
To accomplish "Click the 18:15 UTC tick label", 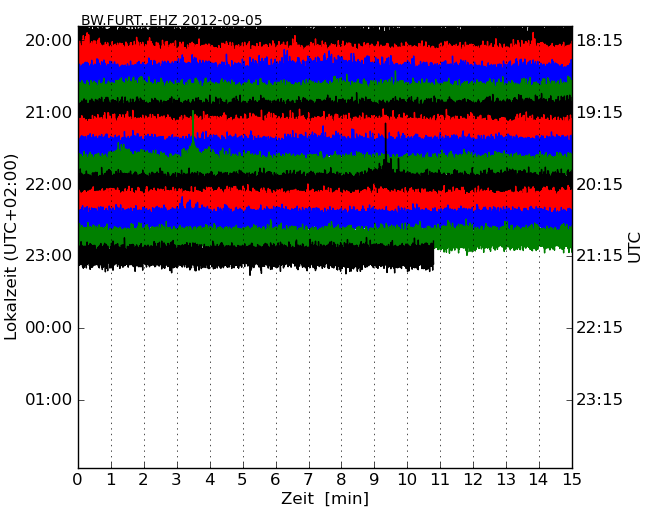I will (599, 41).
